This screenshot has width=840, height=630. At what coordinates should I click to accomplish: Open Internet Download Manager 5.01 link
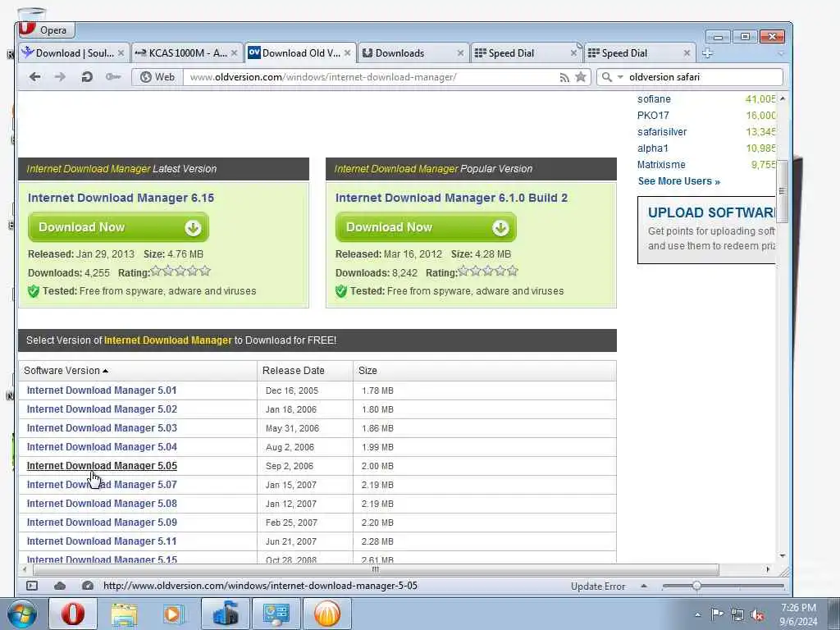(x=102, y=390)
